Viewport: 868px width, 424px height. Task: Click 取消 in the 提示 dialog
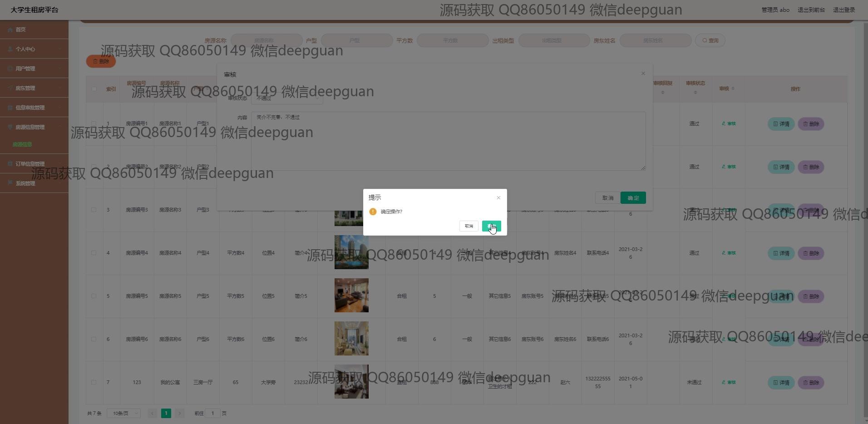pyautogui.click(x=469, y=226)
